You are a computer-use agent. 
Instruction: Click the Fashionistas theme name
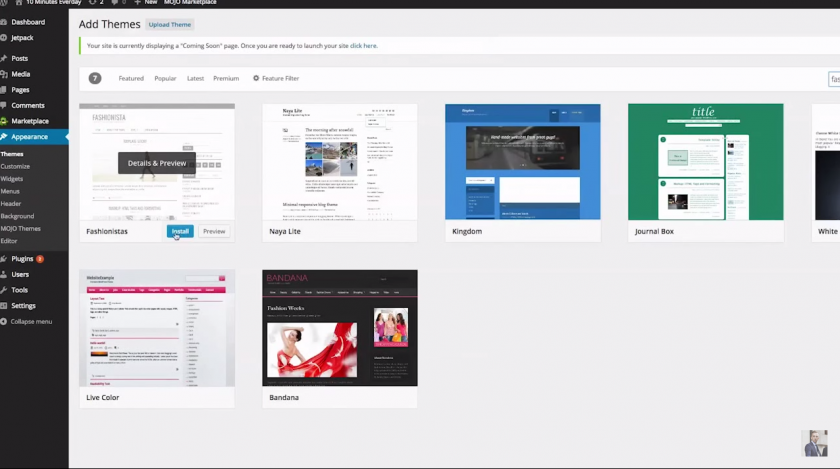[x=107, y=232]
